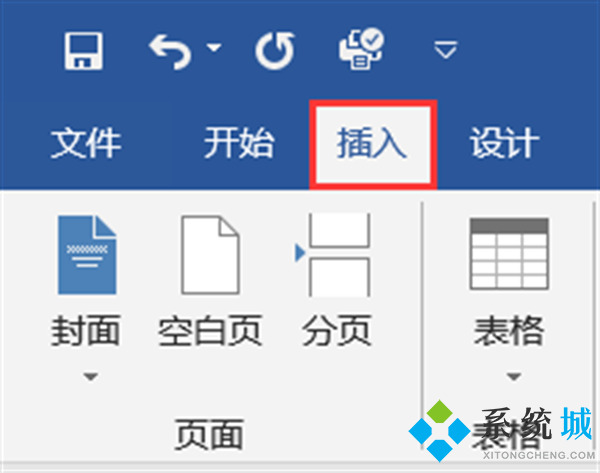This screenshot has width=600, height=473.
Task: Go to the 设计 tab
Action: tap(505, 143)
